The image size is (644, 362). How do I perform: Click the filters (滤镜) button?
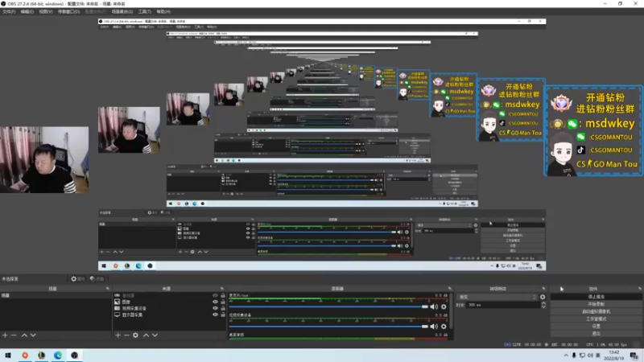click(97, 278)
